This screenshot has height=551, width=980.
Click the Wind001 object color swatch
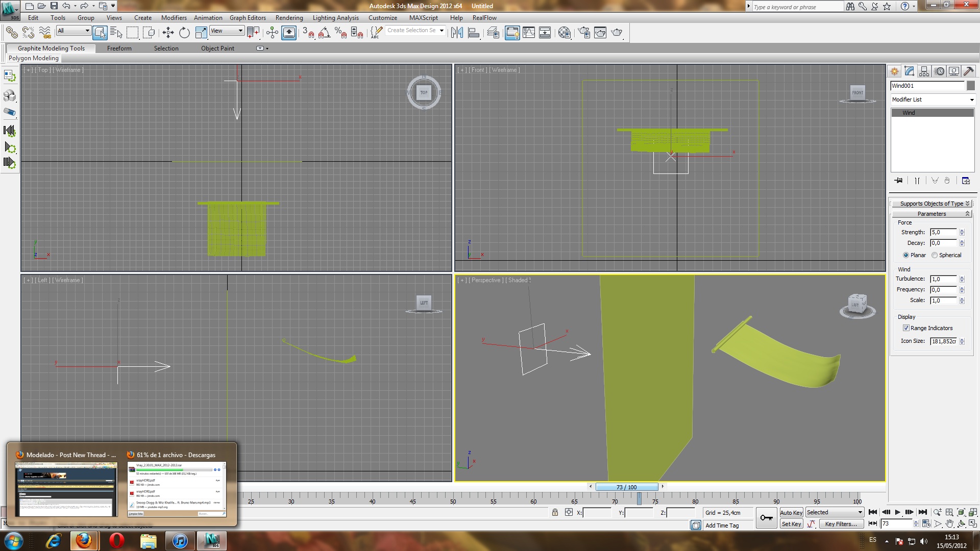click(971, 86)
